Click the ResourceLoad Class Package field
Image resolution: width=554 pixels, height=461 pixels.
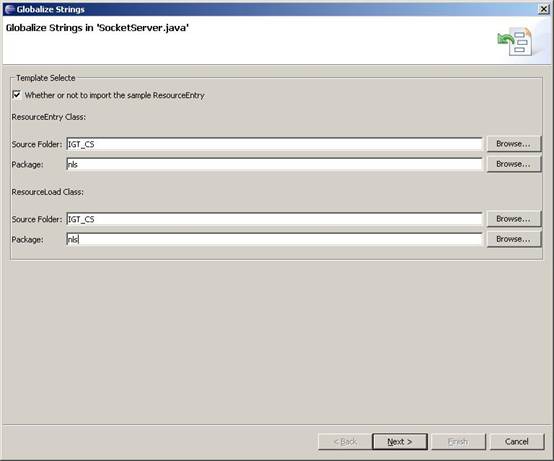274,239
